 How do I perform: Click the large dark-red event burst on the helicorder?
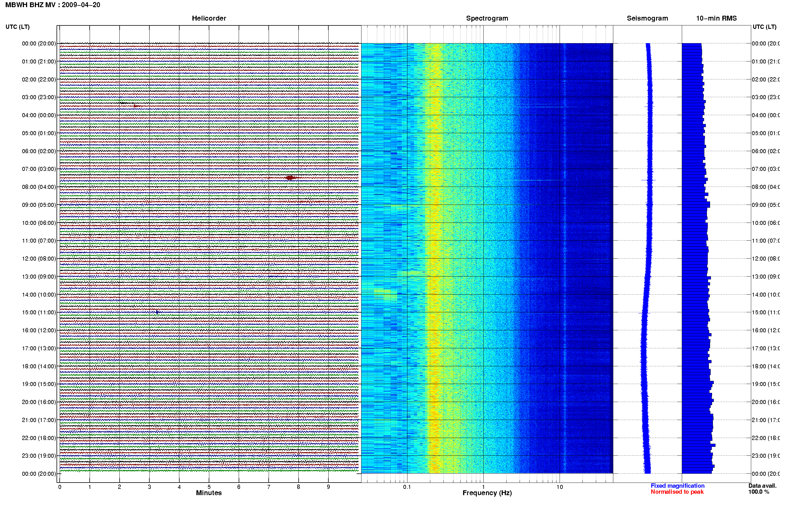pos(290,178)
